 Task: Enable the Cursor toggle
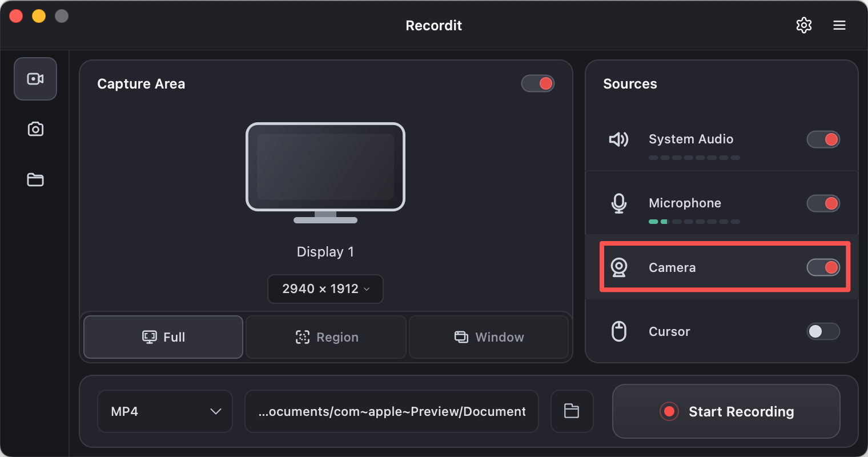pyautogui.click(x=823, y=331)
